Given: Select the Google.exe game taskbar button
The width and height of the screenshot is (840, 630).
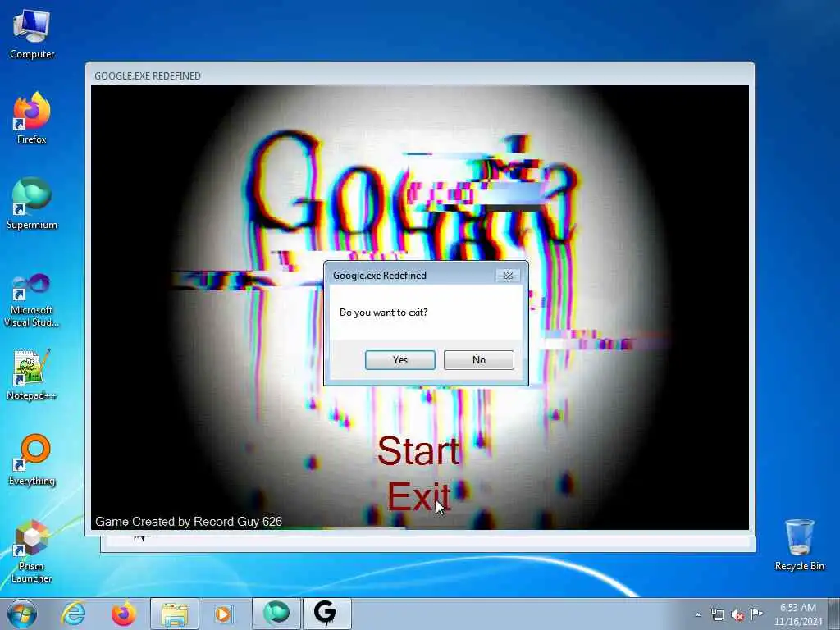Looking at the screenshot, I should (x=326, y=614).
